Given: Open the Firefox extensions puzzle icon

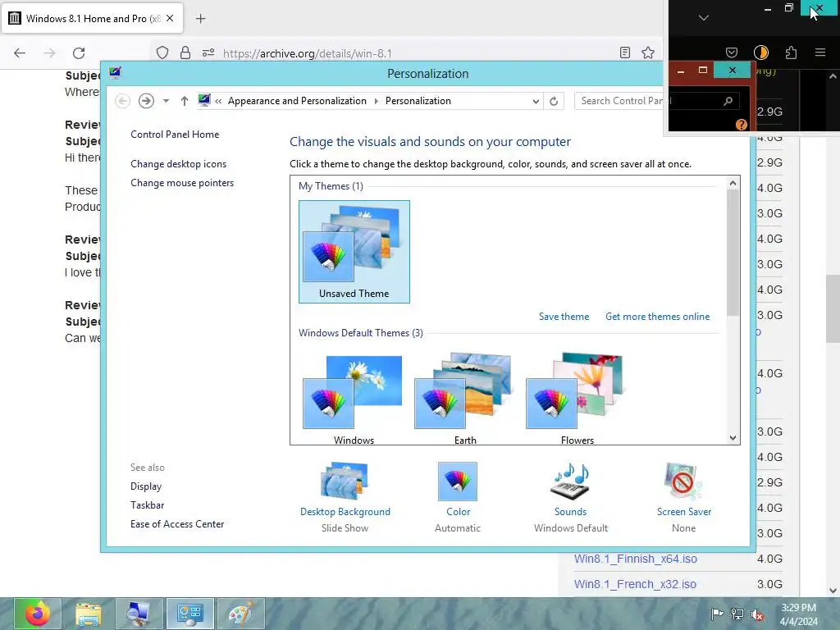Looking at the screenshot, I should click(x=792, y=52).
